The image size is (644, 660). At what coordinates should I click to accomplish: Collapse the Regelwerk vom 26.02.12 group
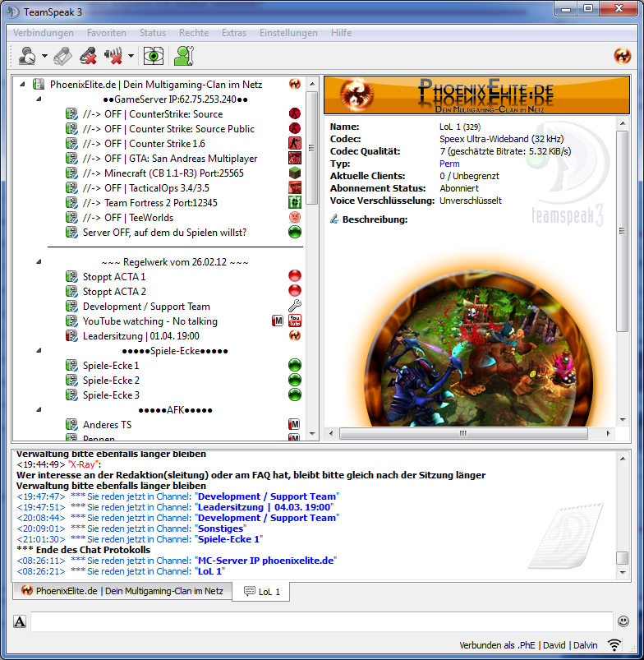click(39, 262)
